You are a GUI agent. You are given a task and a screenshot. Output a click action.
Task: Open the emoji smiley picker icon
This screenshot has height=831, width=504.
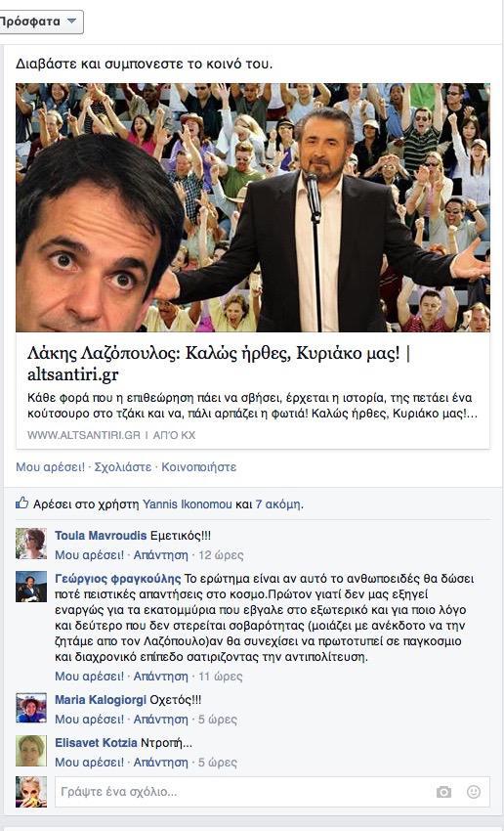point(474,792)
